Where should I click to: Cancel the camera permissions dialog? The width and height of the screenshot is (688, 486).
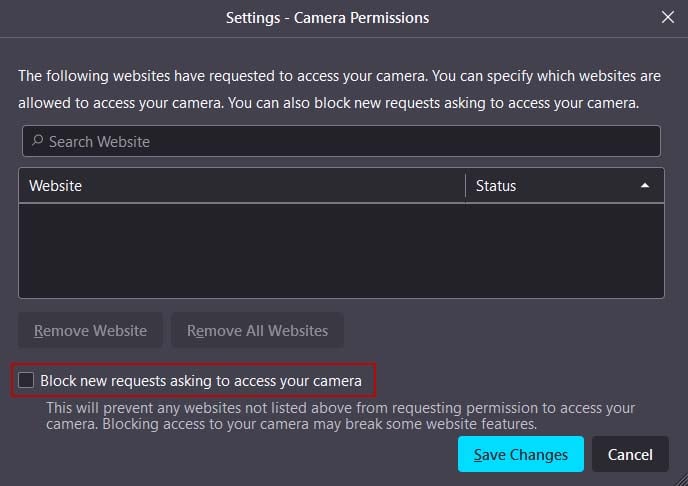630,454
